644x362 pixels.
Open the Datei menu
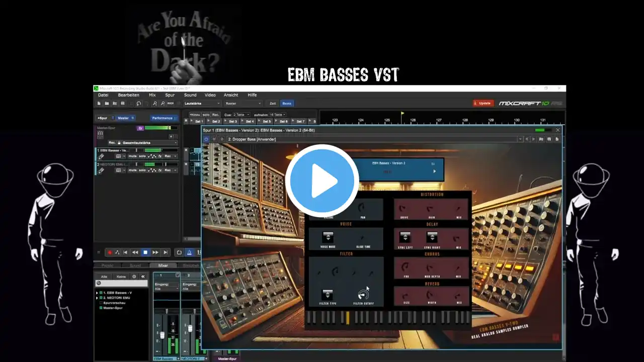coord(103,95)
